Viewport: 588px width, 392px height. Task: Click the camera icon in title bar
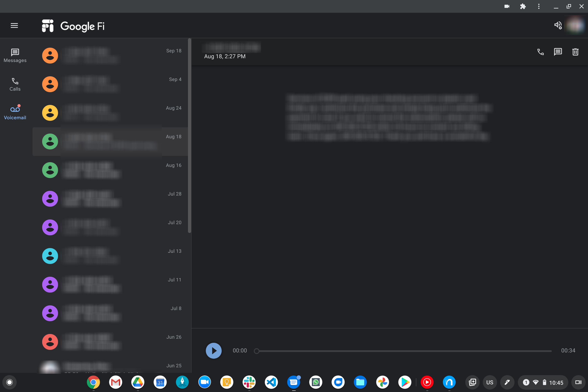click(507, 6)
